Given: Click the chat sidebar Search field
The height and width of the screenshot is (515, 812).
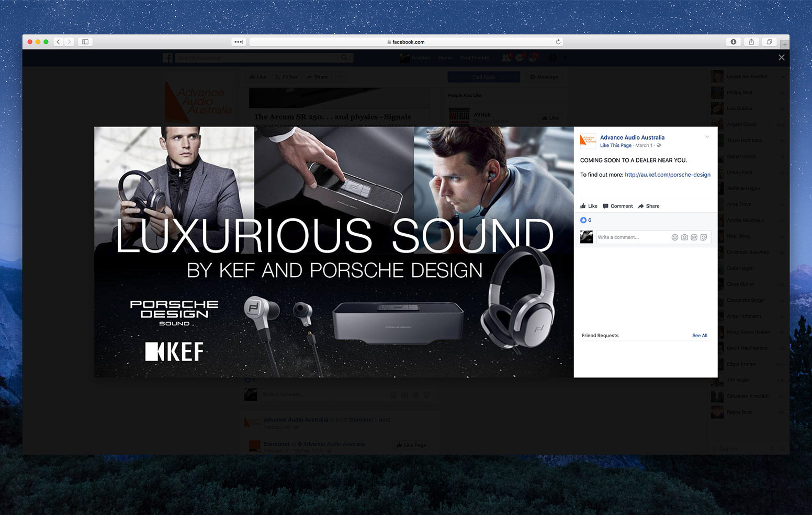Looking at the screenshot, I should click(x=740, y=449).
